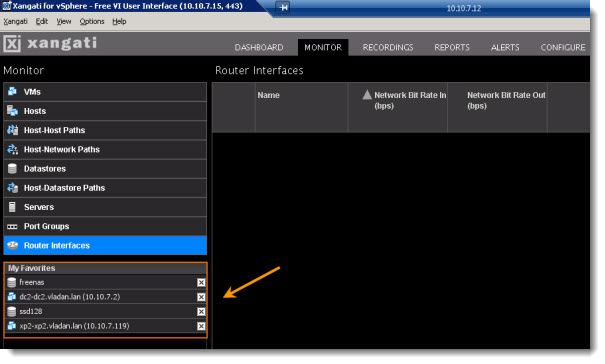This screenshot has height=364, width=605.
Task: Open the REPORTS tab
Action: tap(452, 47)
